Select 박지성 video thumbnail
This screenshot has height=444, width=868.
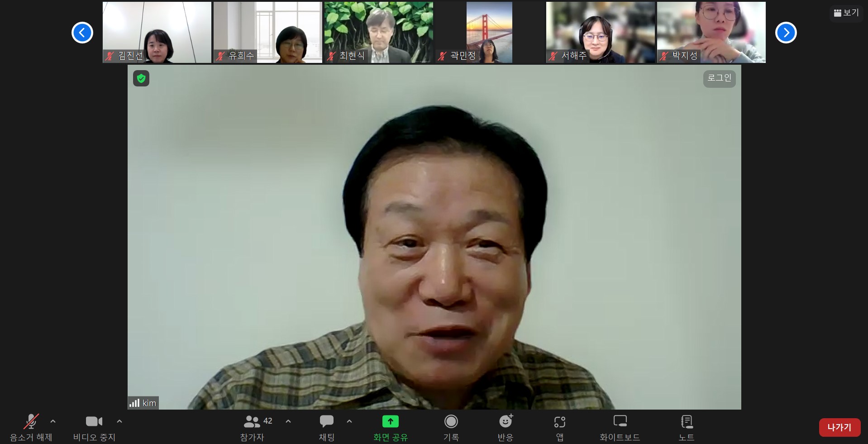(x=711, y=32)
